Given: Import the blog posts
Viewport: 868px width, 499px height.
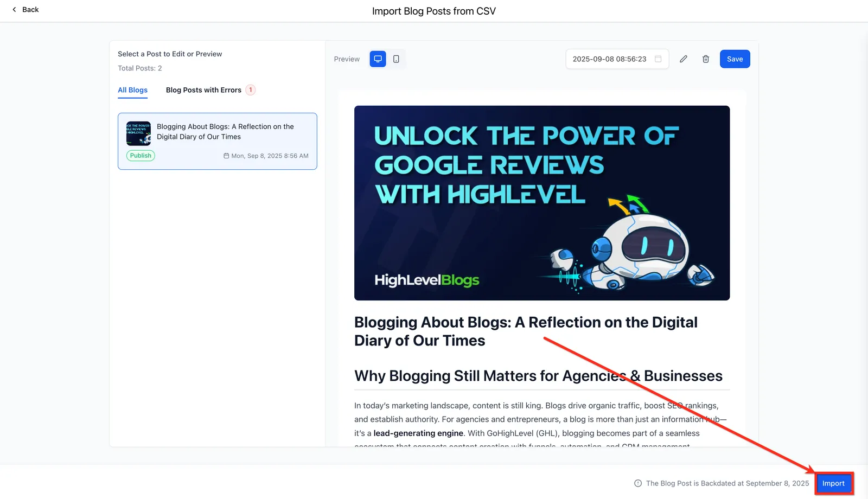Looking at the screenshot, I should point(833,483).
